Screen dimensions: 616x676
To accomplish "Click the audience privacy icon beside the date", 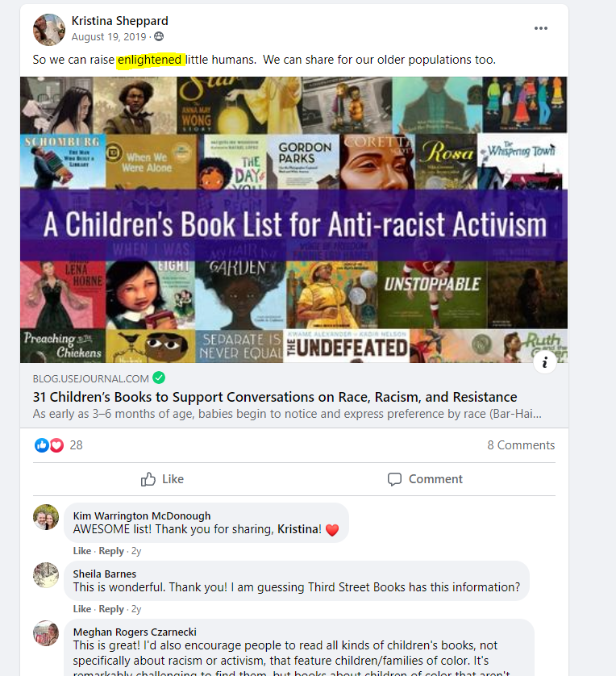I will [159, 36].
